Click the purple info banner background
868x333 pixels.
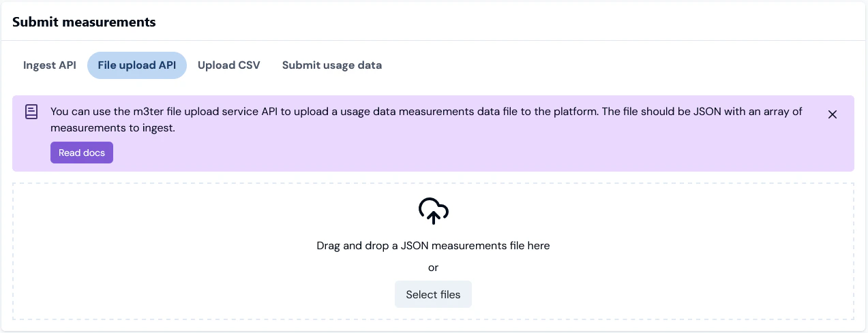click(x=477, y=153)
